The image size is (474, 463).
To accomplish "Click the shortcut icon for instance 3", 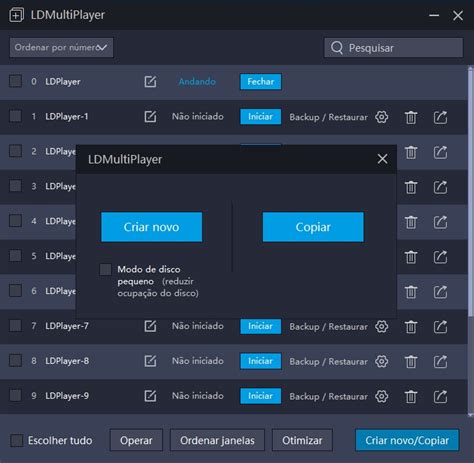I will click(x=440, y=187).
